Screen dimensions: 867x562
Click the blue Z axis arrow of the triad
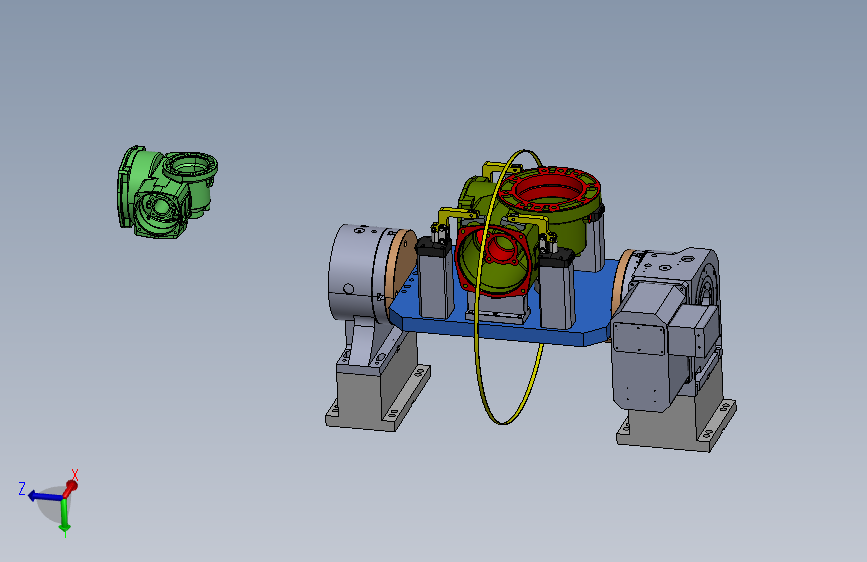[44, 496]
